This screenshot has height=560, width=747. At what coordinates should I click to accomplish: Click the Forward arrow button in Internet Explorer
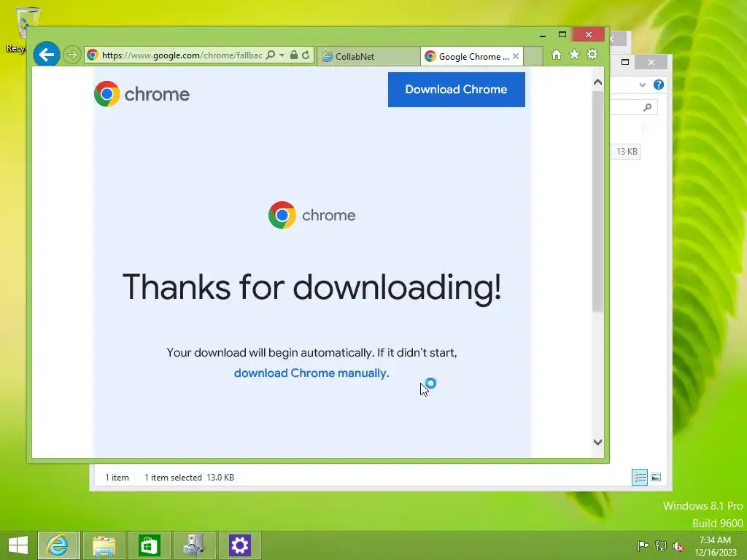pyautogui.click(x=72, y=55)
